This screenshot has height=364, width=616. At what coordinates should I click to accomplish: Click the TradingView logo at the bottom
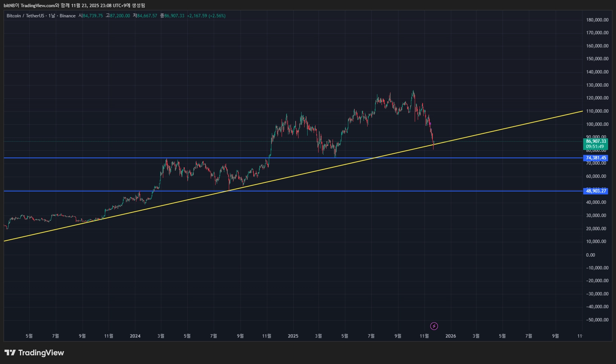coord(34,353)
